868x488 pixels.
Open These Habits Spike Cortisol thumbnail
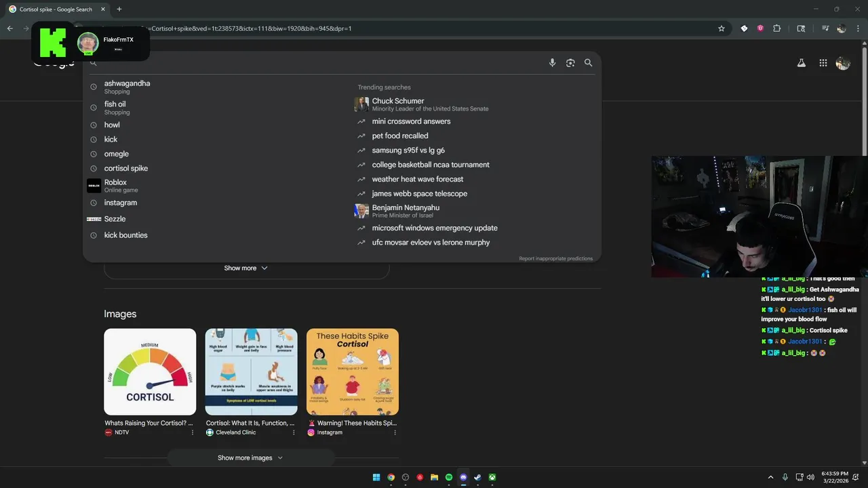353,371
